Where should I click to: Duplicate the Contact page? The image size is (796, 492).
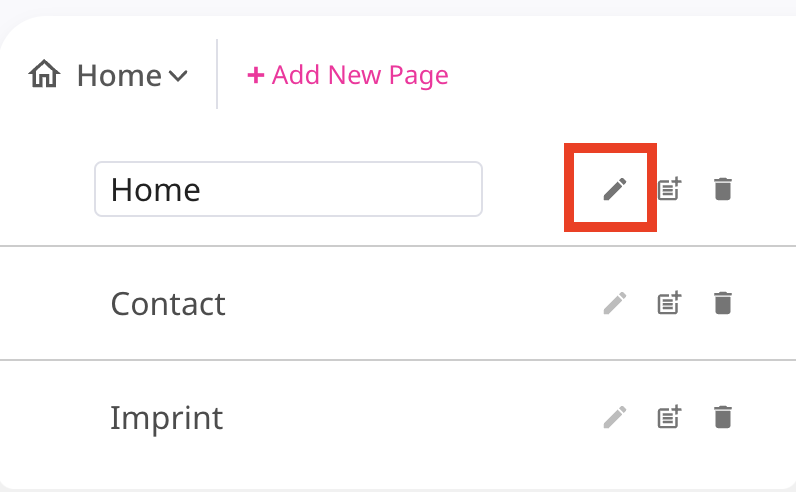pyautogui.click(x=670, y=303)
